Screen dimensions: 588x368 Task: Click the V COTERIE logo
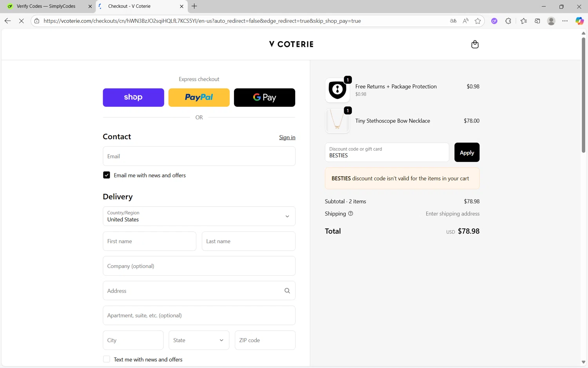[x=291, y=44]
